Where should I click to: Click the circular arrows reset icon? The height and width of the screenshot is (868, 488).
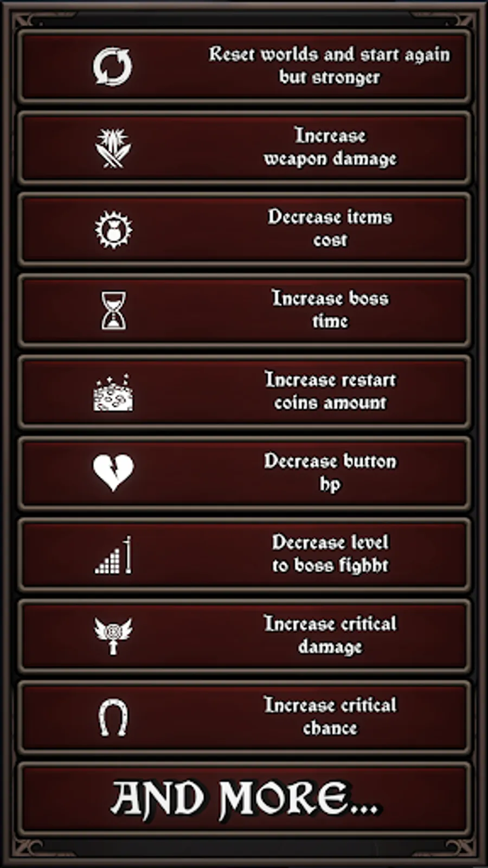(112, 67)
